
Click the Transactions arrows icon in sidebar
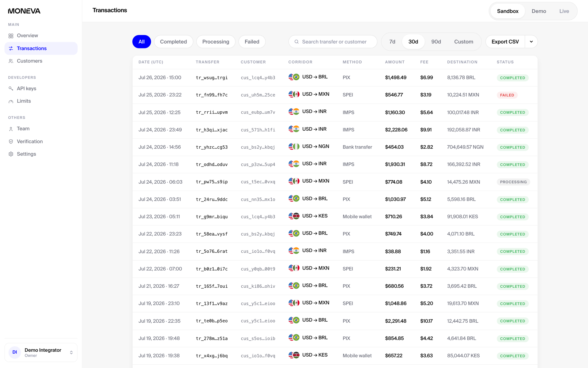point(11,48)
